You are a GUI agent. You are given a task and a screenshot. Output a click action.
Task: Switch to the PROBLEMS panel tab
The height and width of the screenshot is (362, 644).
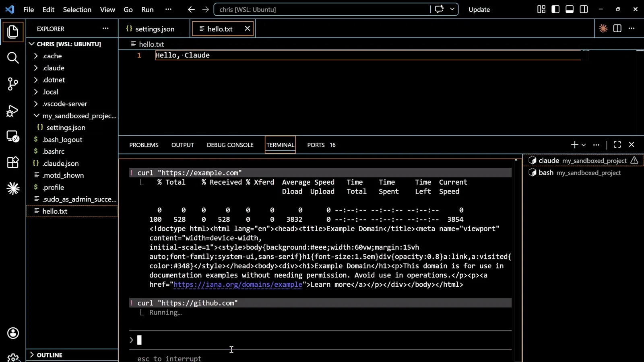(x=144, y=145)
